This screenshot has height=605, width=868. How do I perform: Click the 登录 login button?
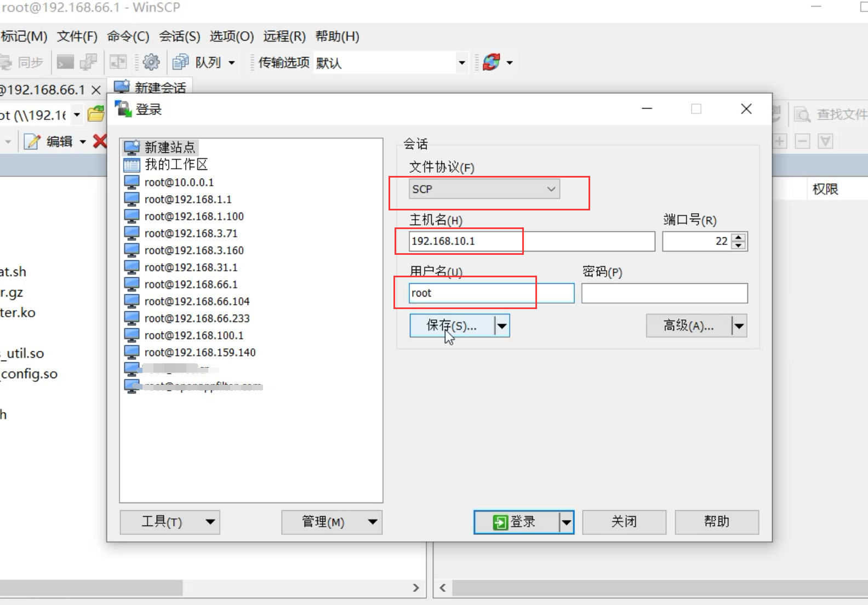[516, 522]
